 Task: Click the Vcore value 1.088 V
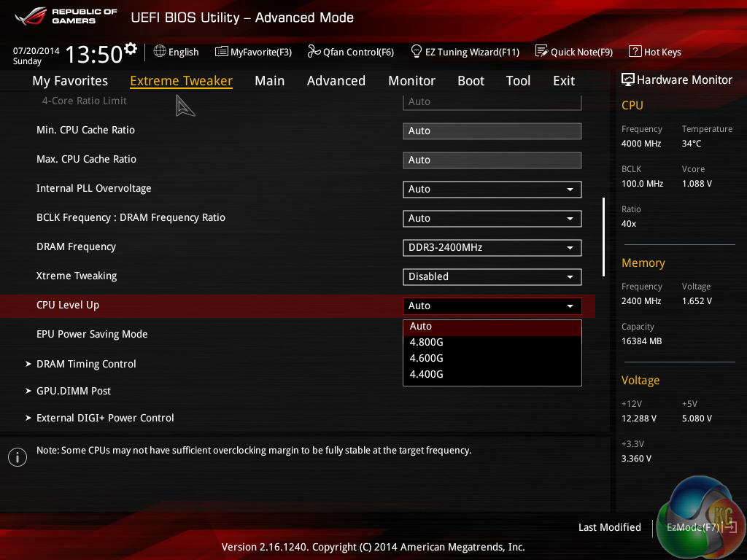pyautogui.click(x=697, y=183)
